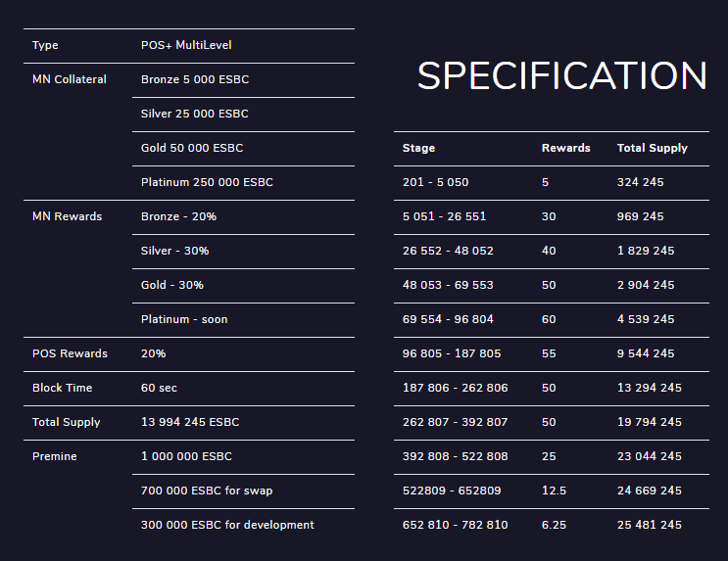This screenshot has height=561, width=728.
Task: Click the 13 994 245 ESBC total supply
Action: click(x=190, y=422)
